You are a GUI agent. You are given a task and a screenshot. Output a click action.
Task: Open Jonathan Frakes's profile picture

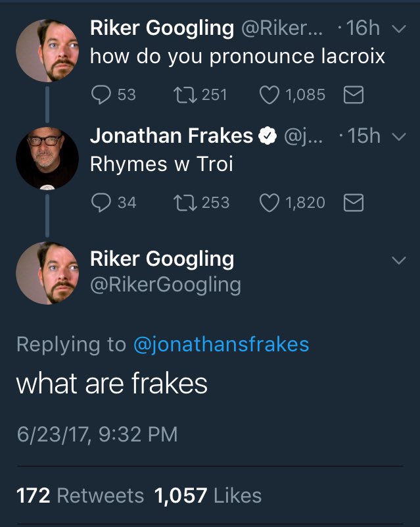[x=48, y=158]
